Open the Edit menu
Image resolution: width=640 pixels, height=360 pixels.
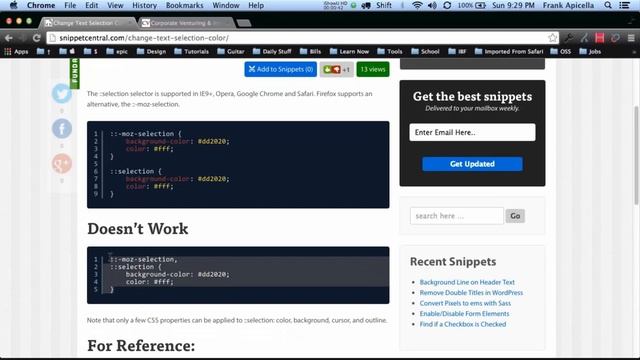tap(91, 5)
